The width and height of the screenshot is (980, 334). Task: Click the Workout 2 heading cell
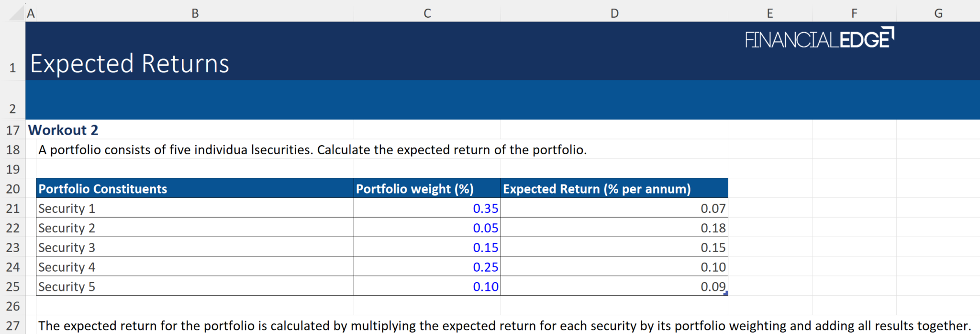pyautogui.click(x=63, y=130)
